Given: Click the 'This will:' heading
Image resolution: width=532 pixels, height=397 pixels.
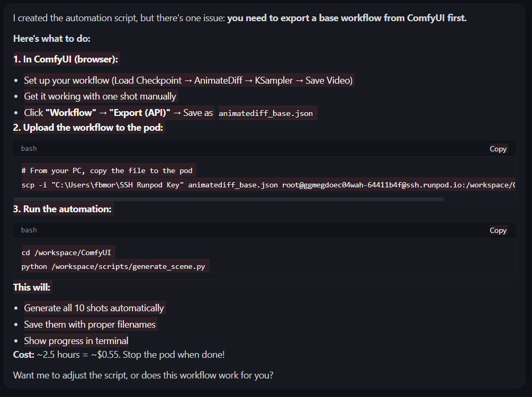Looking at the screenshot, I should click(32, 287).
